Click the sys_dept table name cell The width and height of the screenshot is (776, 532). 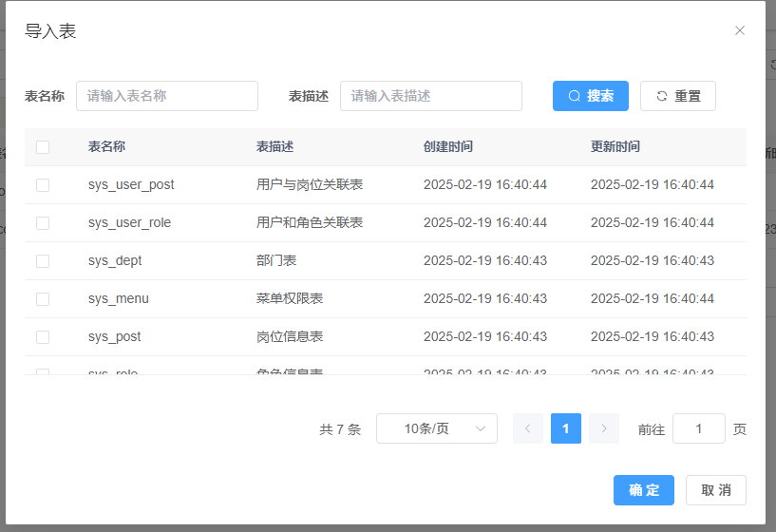pos(115,261)
